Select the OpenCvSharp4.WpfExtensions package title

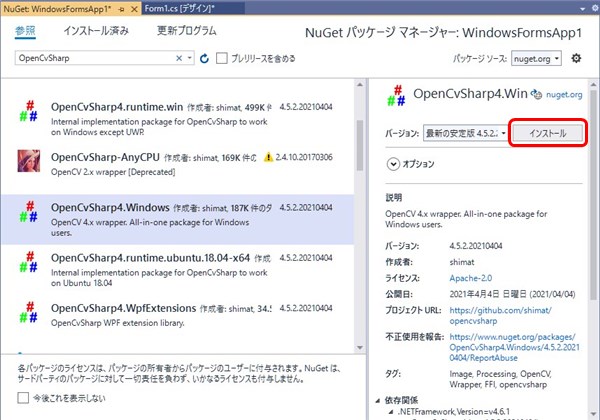(123, 308)
